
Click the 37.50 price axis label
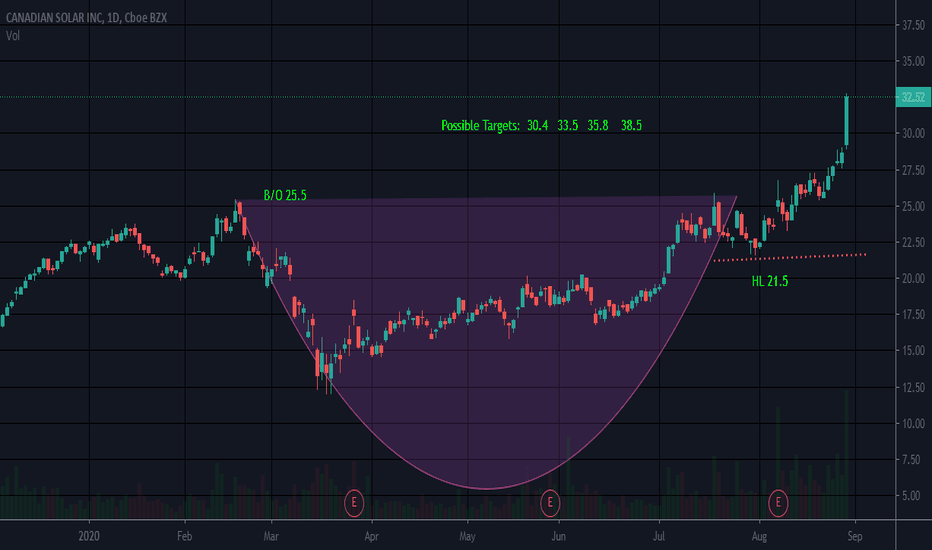(913, 25)
